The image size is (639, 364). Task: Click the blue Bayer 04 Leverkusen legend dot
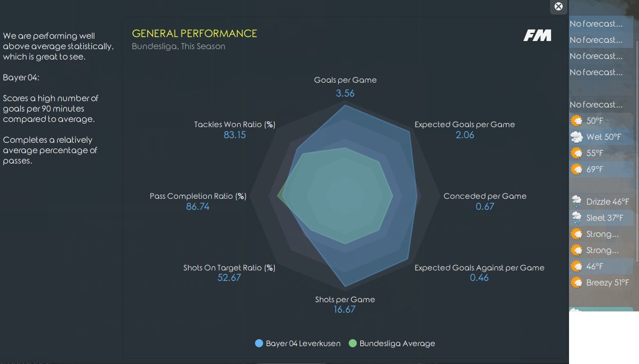coord(258,343)
